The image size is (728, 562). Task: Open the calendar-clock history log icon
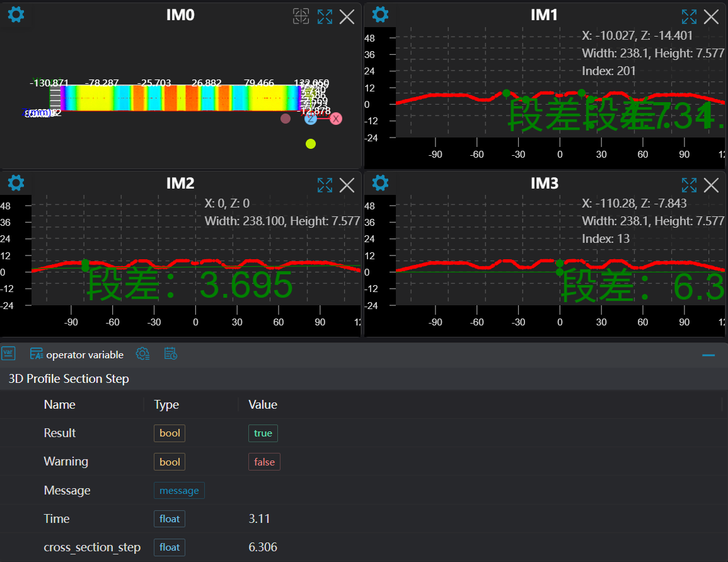[x=170, y=354]
